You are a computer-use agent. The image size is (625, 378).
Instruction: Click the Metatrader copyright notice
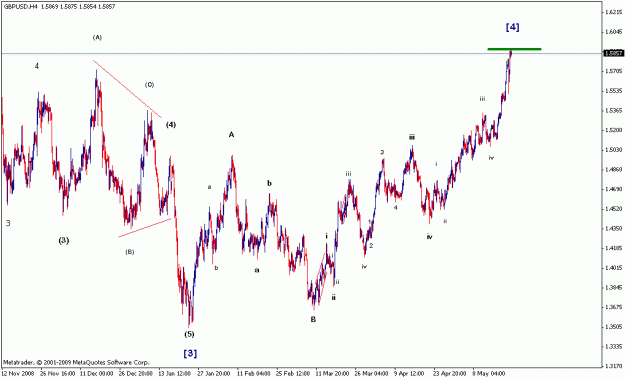77,363
